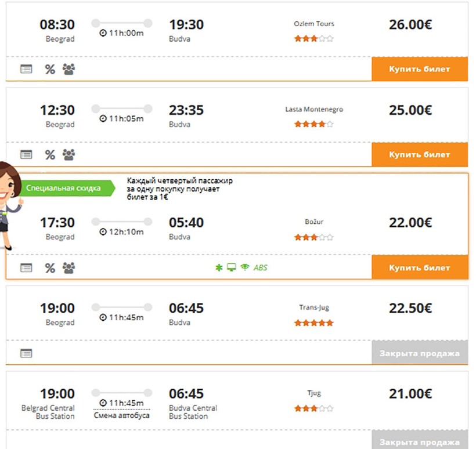The image size is (476, 449).
Task: Open Trans-Jug carrier name link
Action: [x=314, y=307]
